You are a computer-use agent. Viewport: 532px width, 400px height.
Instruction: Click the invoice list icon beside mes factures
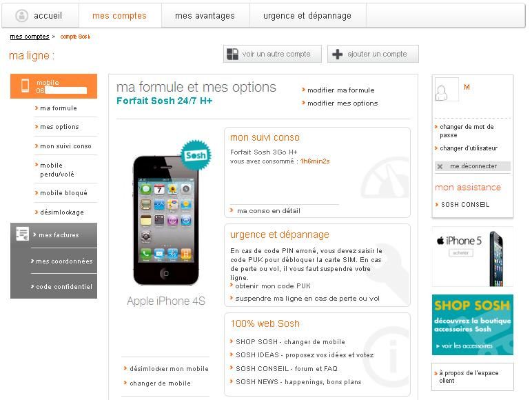click(x=22, y=234)
